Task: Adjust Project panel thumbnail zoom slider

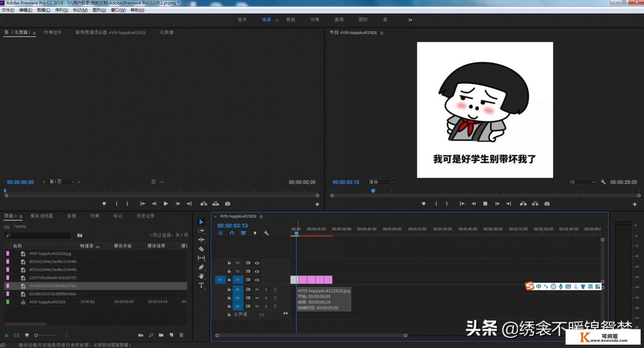Action: point(46,335)
